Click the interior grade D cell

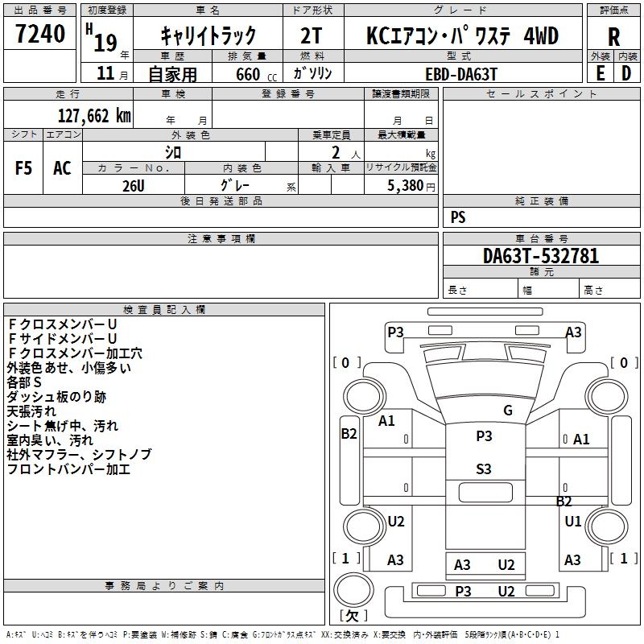point(626,72)
